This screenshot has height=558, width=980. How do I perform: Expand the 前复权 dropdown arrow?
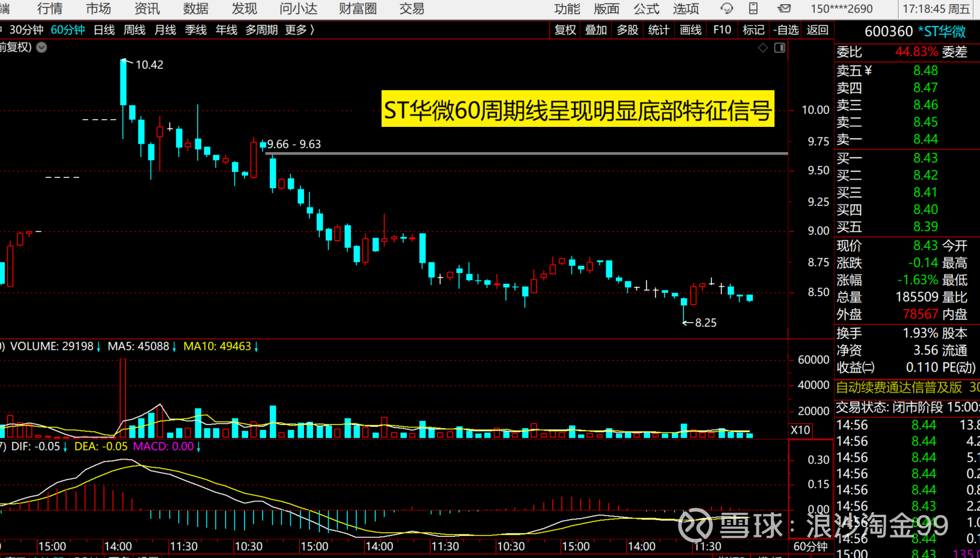pos(41,48)
